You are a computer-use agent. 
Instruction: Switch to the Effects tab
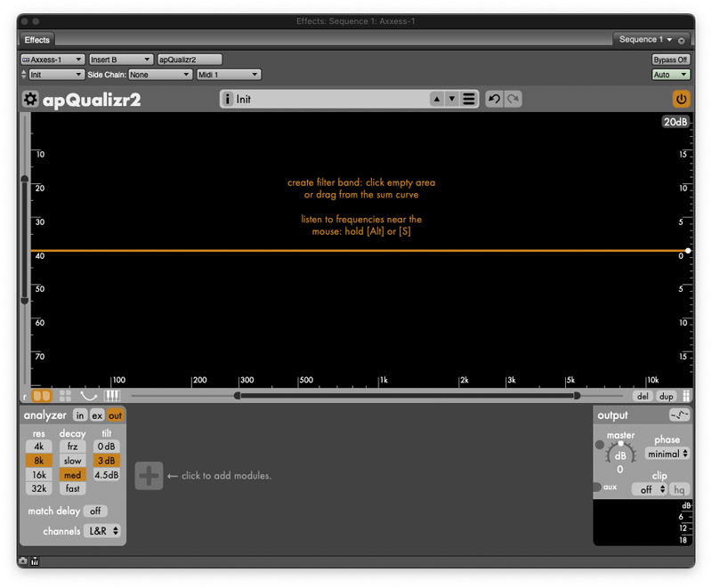pos(37,40)
